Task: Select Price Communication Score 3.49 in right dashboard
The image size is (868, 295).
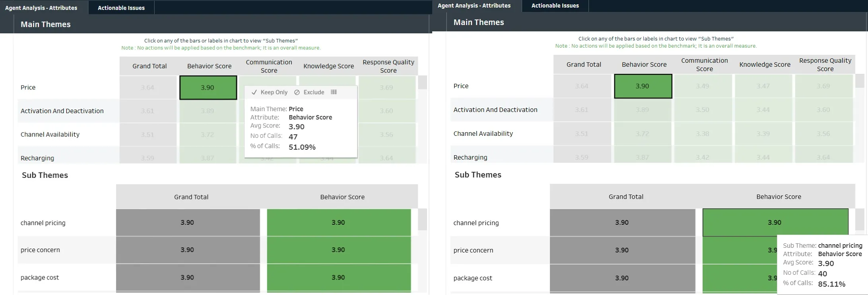Action: (x=703, y=86)
